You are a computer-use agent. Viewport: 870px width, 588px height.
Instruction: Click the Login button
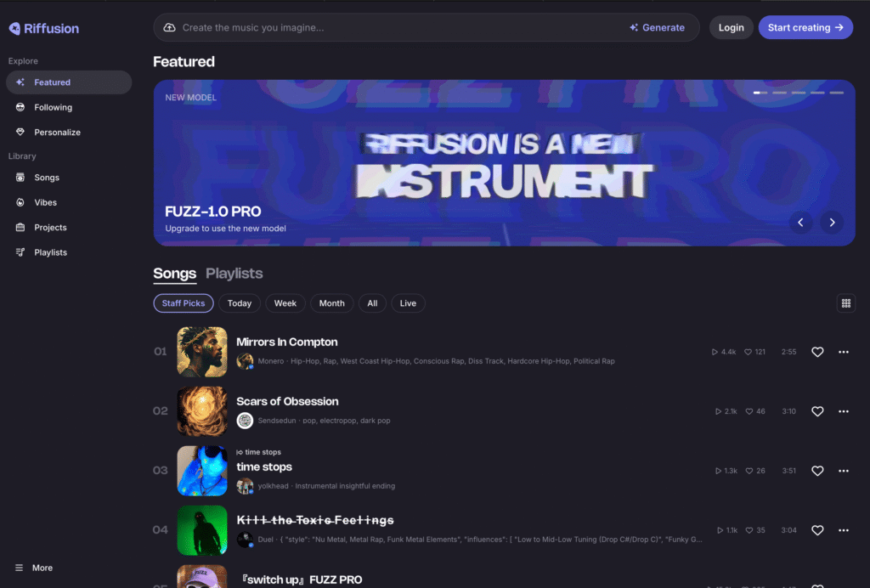tap(731, 27)
